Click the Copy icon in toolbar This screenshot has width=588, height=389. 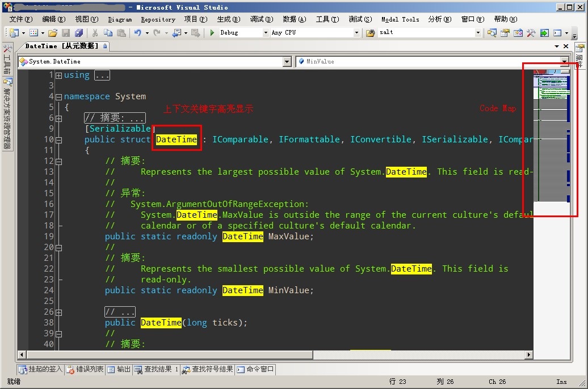[108, 33]
